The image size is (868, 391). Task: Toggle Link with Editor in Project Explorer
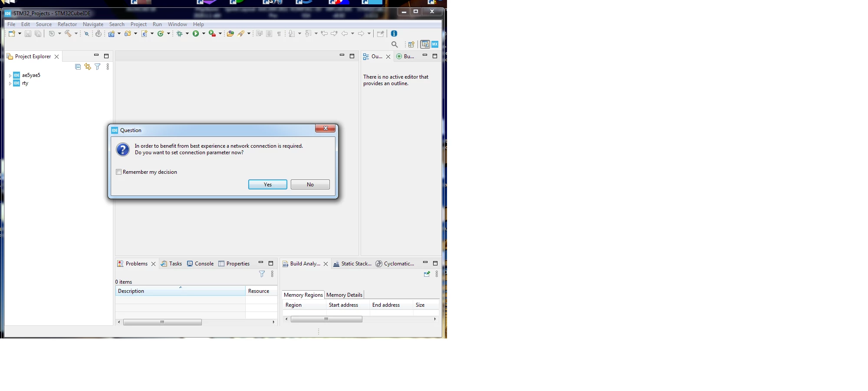88,66
